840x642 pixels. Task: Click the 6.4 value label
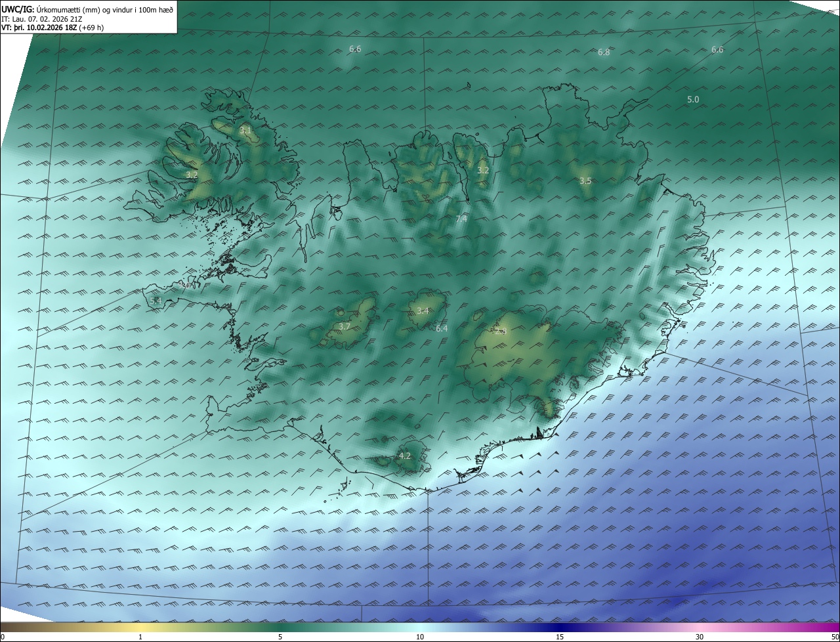442,328
